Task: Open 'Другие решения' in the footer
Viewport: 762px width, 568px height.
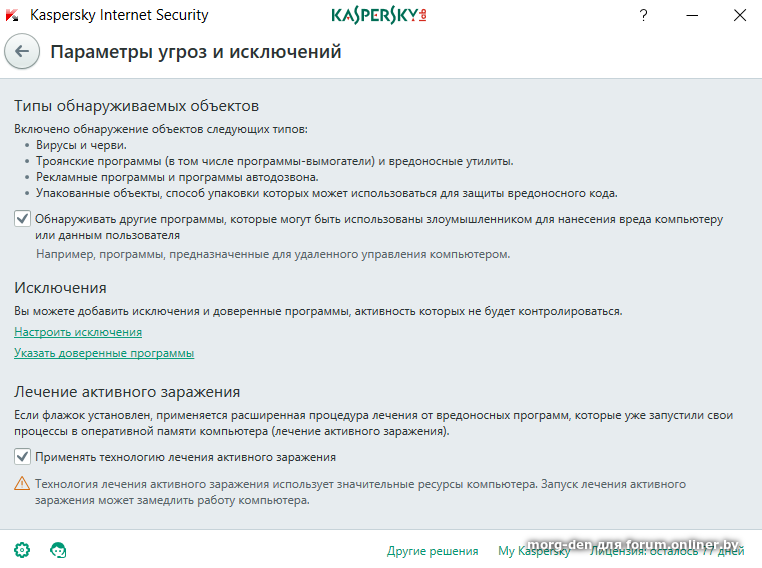Action: tap(433, 551)
